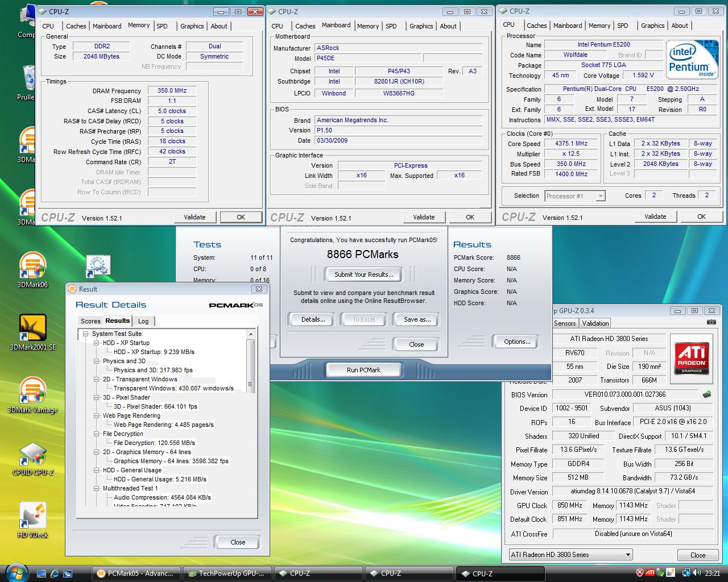The image size is (728, 582).
Task: Close the Result Details window via Close button
Action: [238, 542]
